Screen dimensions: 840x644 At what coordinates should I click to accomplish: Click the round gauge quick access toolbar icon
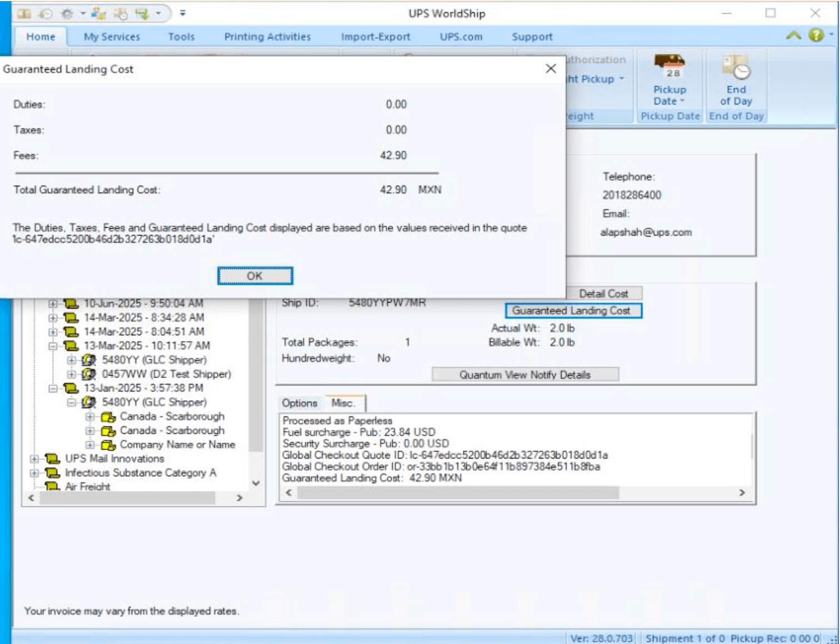[x=46, y=13]
